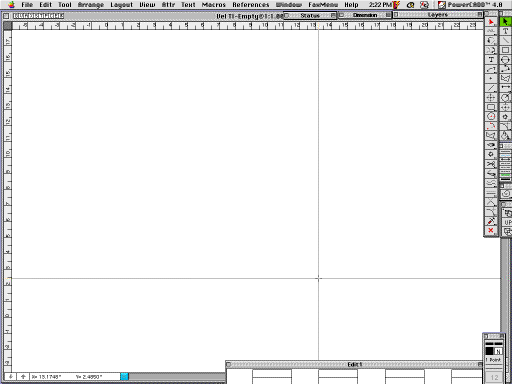Image resolution: width=512 pixels, height=384 pixels.
Task: Open the Macros menu
Action: click(x=214, y=5)
